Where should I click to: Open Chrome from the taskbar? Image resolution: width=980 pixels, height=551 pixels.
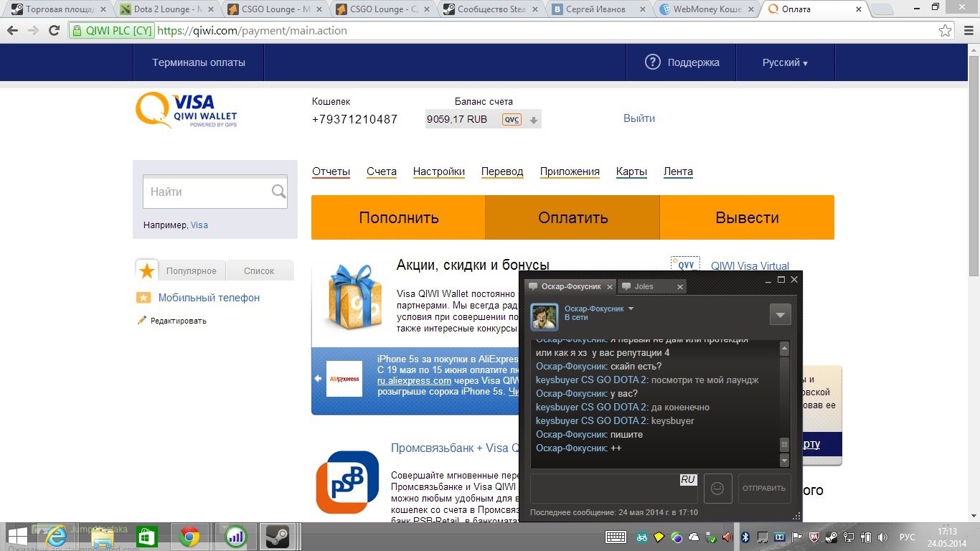click(189, 536)
